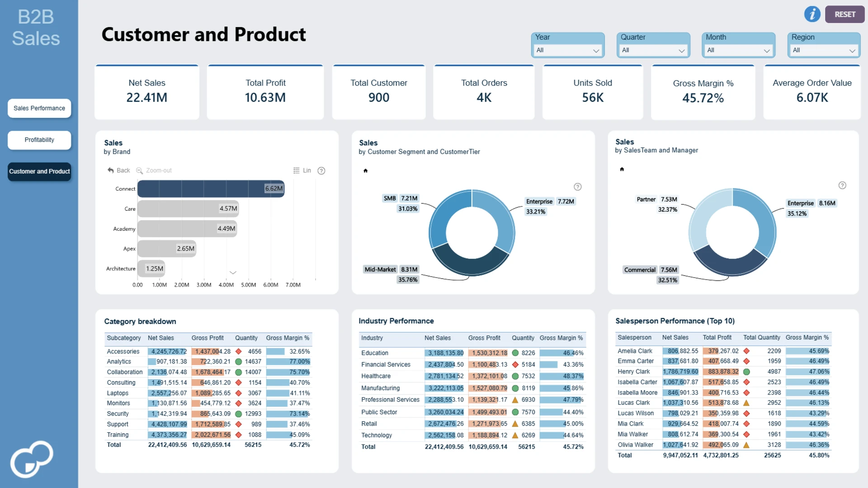Open the Year filter dropdown
868x488 pixels.
(x=568, y=50)
